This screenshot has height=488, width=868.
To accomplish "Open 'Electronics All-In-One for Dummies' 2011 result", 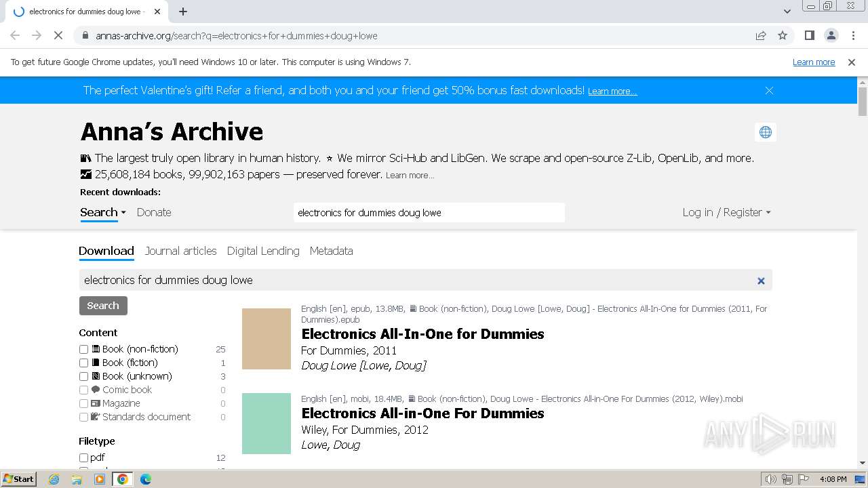I will [x=422, y=334].
